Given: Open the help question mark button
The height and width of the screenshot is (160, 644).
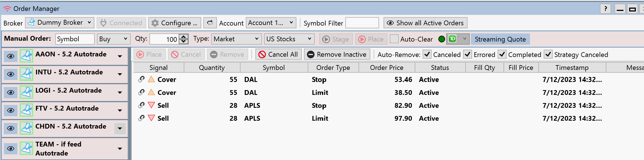Looking at the screenshot, I should (x=606, y=9).
